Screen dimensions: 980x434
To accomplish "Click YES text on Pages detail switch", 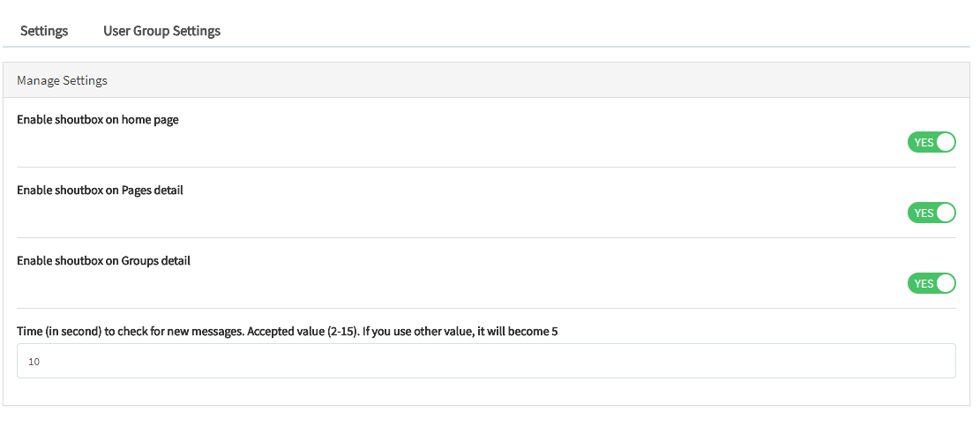I will (923, 213).
